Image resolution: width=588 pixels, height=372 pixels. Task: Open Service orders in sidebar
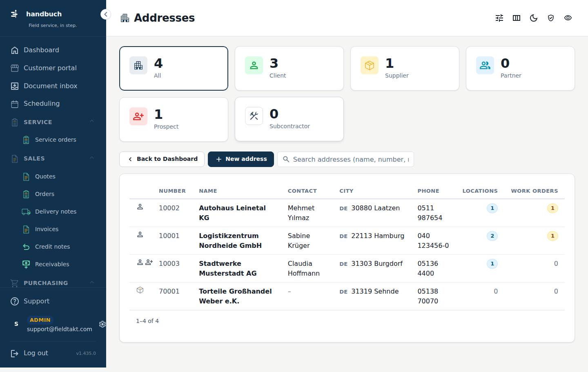click(x=59, y=140)
